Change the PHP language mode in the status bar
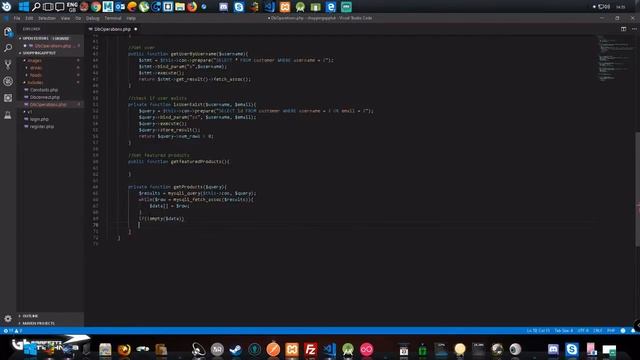The image size is (640, 360). click(611, 331)
